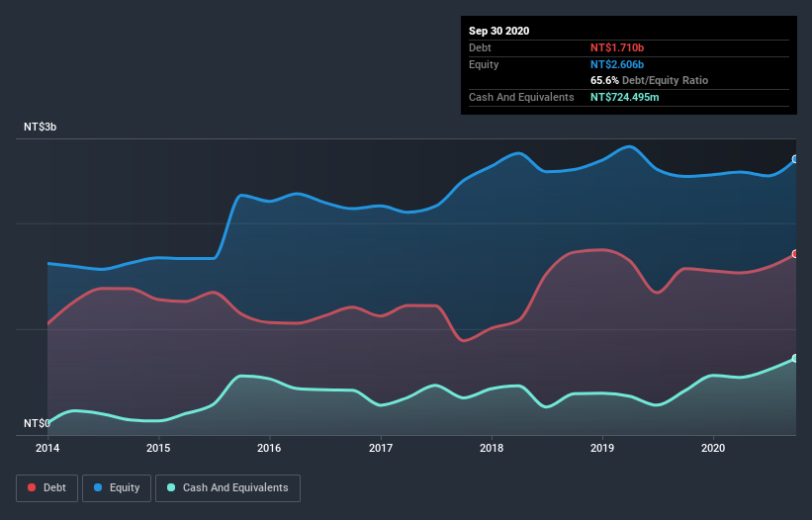Image resolution: width=812 pixels, height=520 pixels.
Task: Select the 2020 x-axis label
Action: pyautogui.click(x=713, y=448)
